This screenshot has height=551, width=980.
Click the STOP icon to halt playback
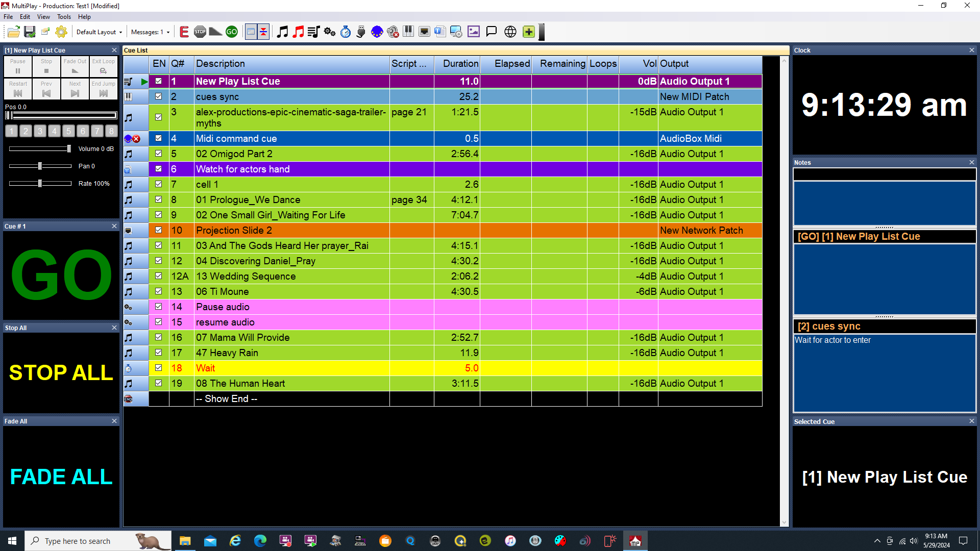pos(200,31)
